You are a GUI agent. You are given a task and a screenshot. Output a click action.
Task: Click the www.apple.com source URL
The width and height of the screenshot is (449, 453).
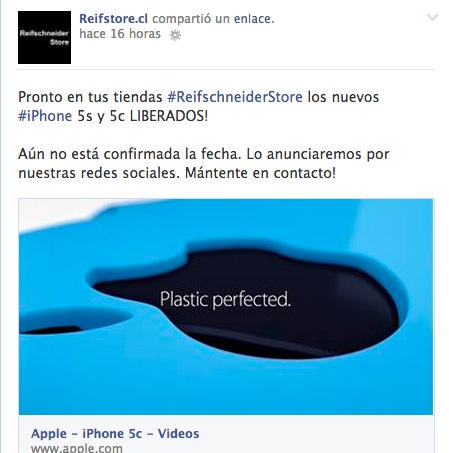tap(77, 448)
